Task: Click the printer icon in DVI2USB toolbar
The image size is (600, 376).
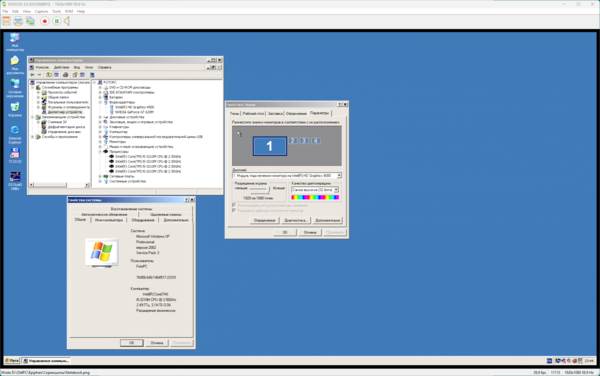Action: (18, 21)
